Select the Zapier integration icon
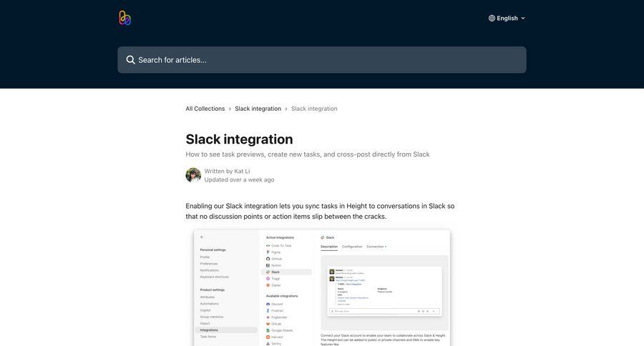 268,285
